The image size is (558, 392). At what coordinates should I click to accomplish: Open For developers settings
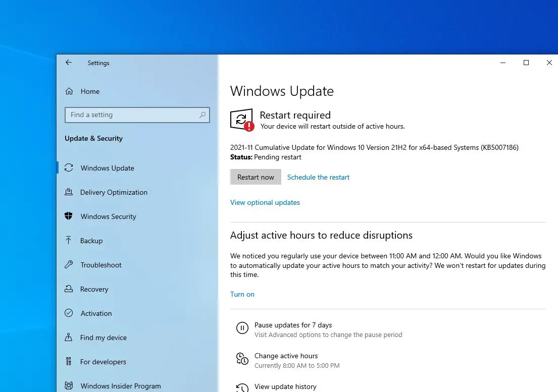click(x=103, y=361)
